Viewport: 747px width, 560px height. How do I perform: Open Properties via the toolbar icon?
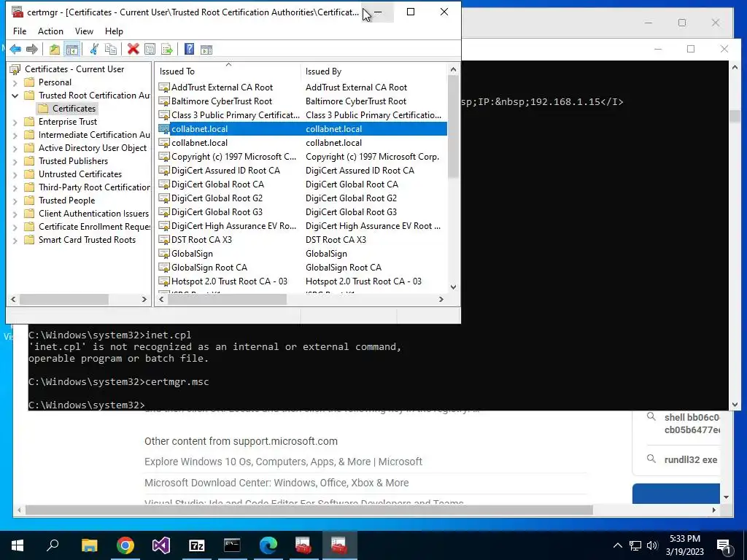pyautogui.click(x=150, y=49)
